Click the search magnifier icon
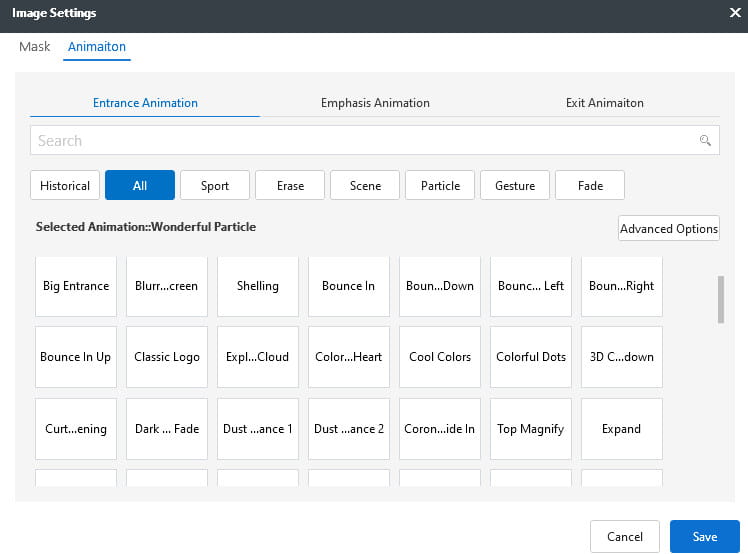This screenshot has height=554, width=748. point(705,141)
